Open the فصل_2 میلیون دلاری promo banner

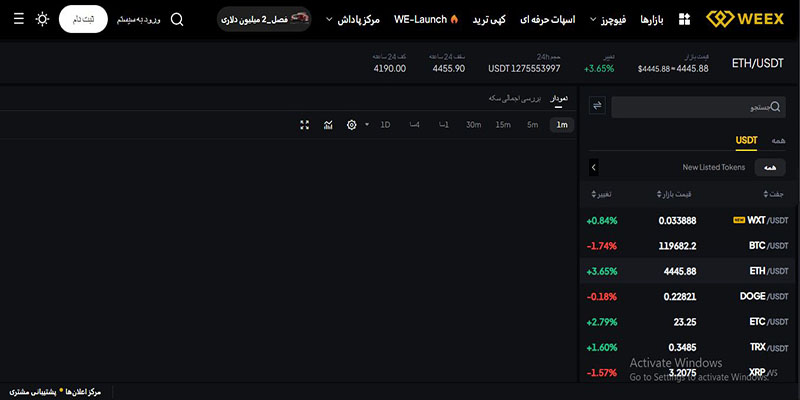coord(264,19)
